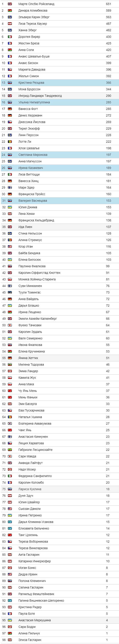Click the South Korean flag beside Екатерина Аввакумова

tap(10, 424)
